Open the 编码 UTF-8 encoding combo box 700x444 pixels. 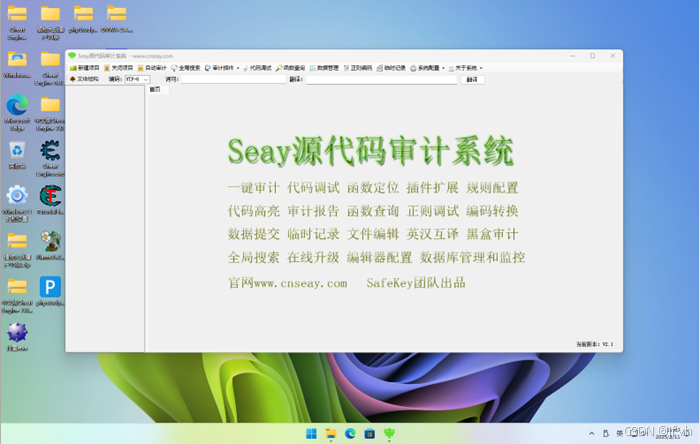137,79
